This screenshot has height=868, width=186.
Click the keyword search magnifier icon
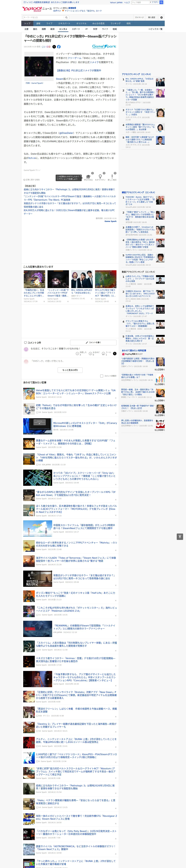[x=66, y=17]
